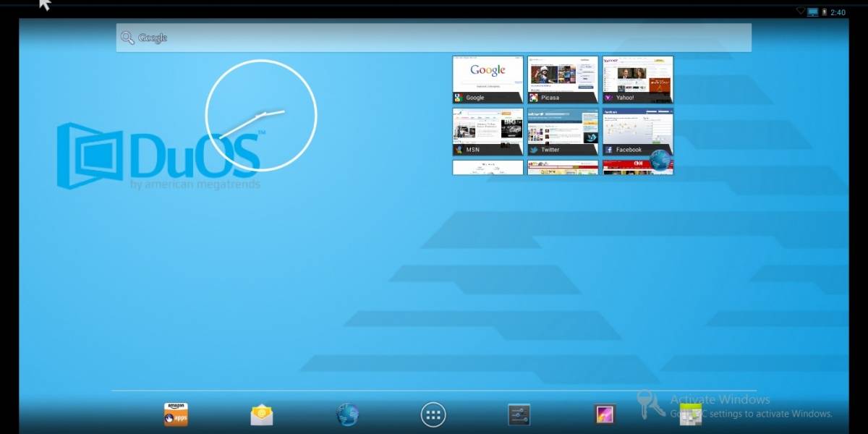Open the Amazon Apps store icon

[x=176, y=414]
